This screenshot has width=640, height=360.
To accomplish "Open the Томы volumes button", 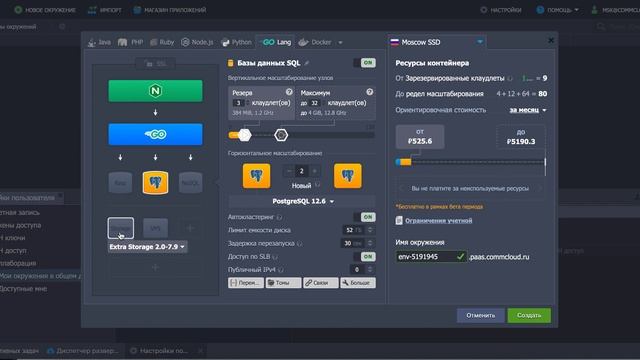I will point(283,282).
